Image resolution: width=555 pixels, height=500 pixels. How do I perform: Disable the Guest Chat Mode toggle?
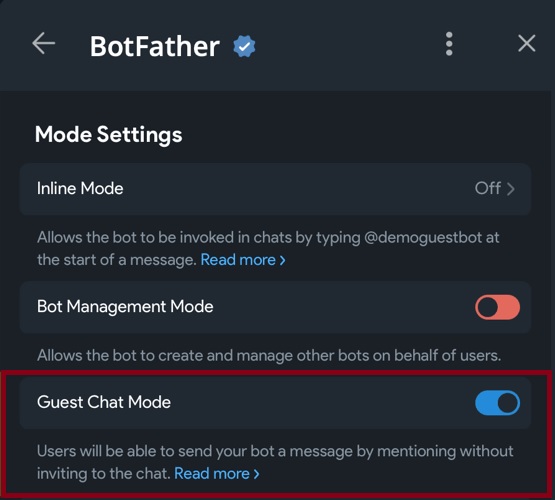(x=497, y=403)
